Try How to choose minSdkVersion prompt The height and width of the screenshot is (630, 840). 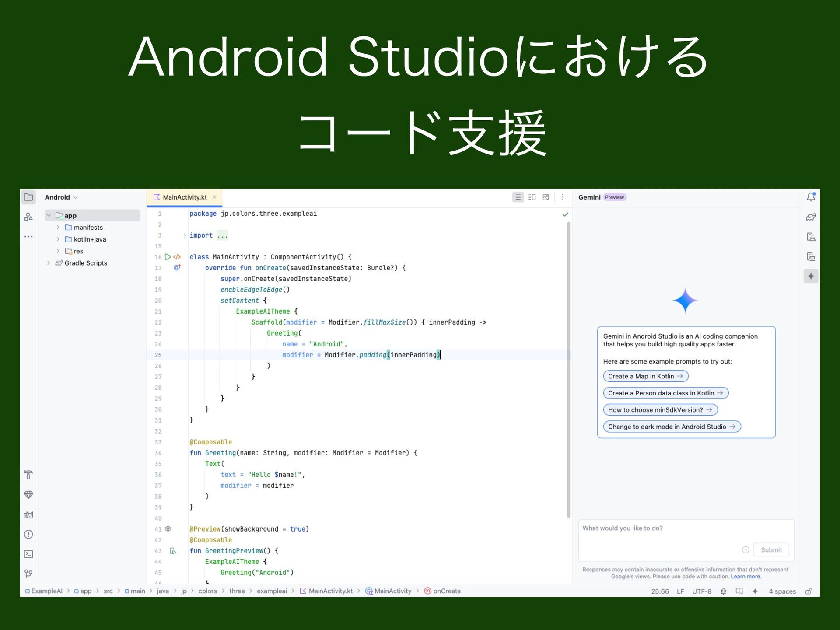click(x=661, y=410)
